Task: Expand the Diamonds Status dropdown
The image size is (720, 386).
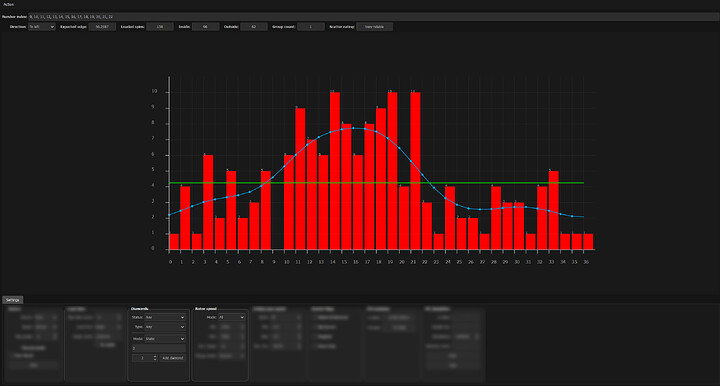Action: click(165, 317)
